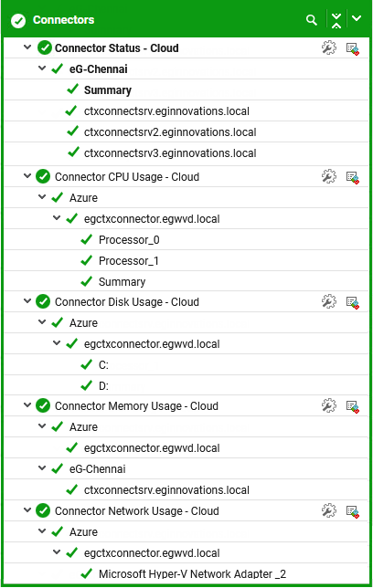Click the list-with-heart diagnosis icon for Connector Network Usage - Cloud
Image resolution: width=373 pixels, height=588 pixels.
coord(353,511)
